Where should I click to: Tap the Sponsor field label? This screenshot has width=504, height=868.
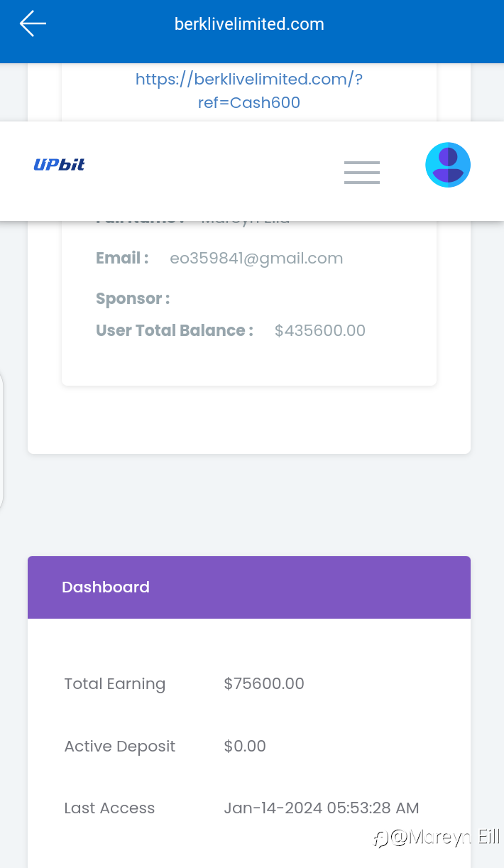(x=133, y=299)
